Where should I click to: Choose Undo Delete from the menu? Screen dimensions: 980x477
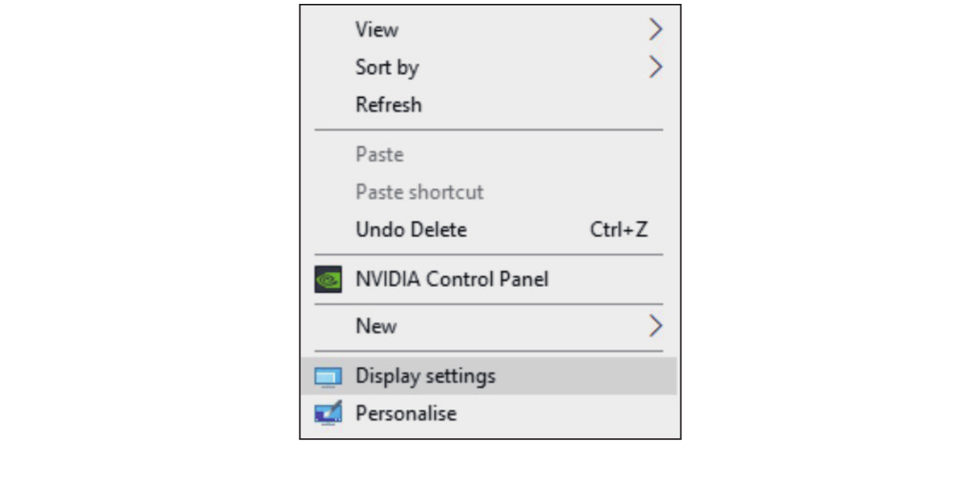tap(411, 230)
